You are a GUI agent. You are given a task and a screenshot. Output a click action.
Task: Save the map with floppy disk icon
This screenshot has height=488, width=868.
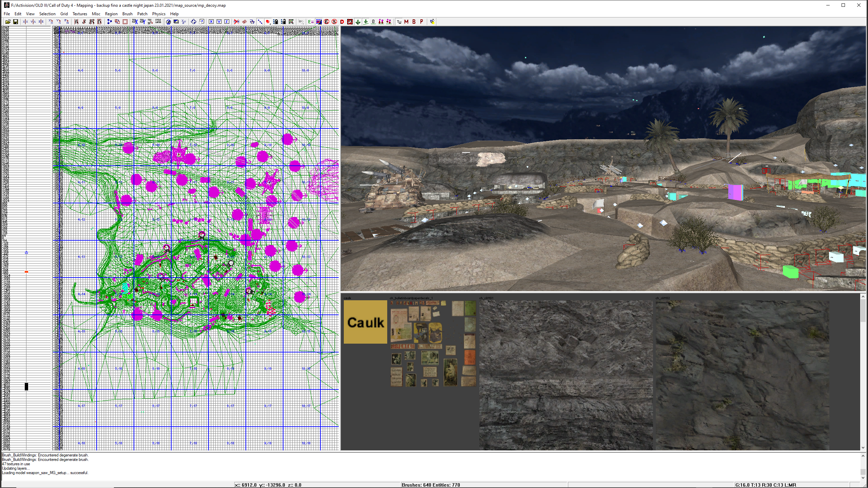click(16, 22)
